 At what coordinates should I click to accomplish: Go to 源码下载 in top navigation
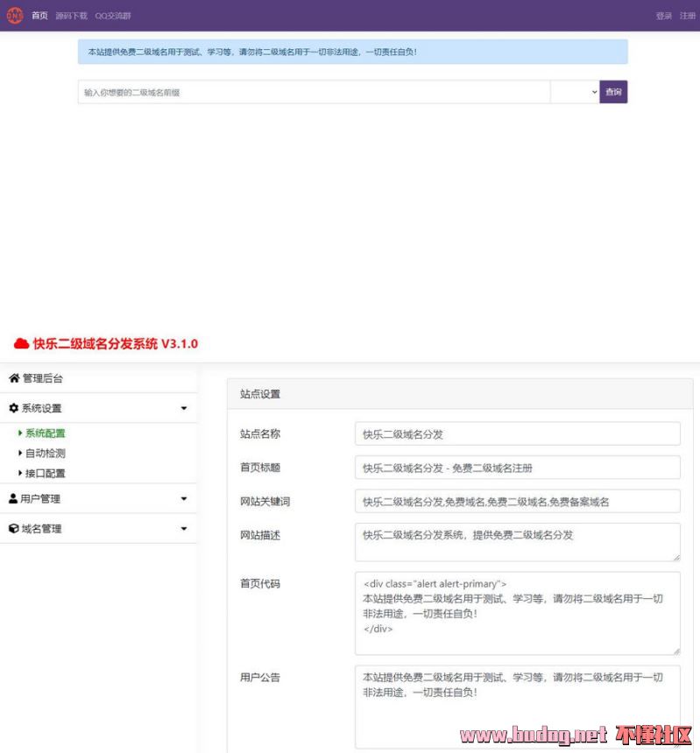71,16
